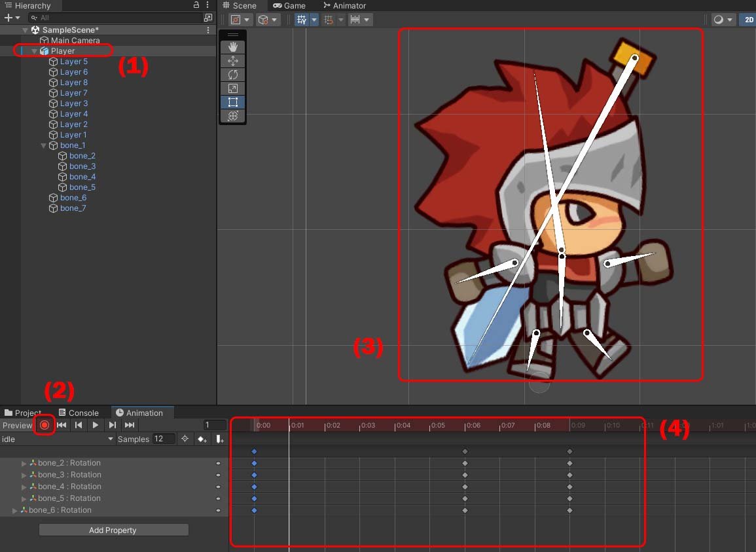Toggle 2D view mode in Scene

pyautogui.click(x=747, y=20)
